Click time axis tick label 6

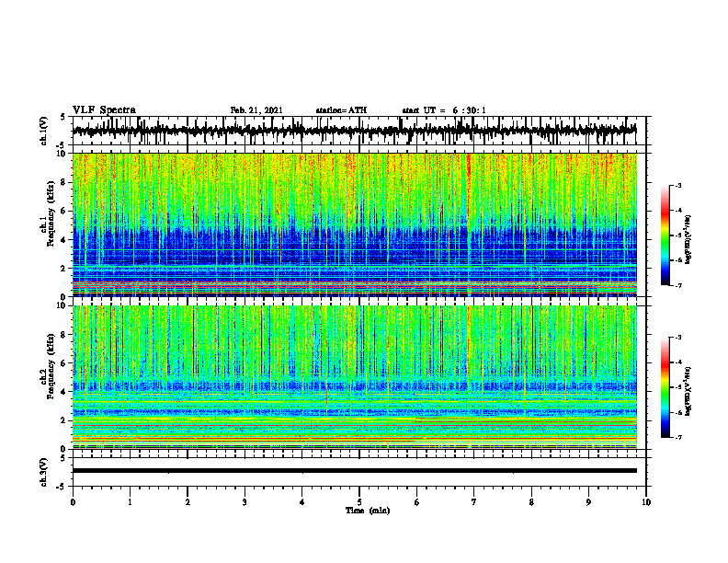417,502
